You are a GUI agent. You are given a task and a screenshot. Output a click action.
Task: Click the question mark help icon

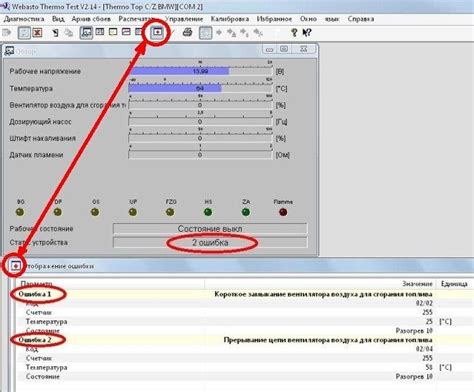tap(294, 32)
